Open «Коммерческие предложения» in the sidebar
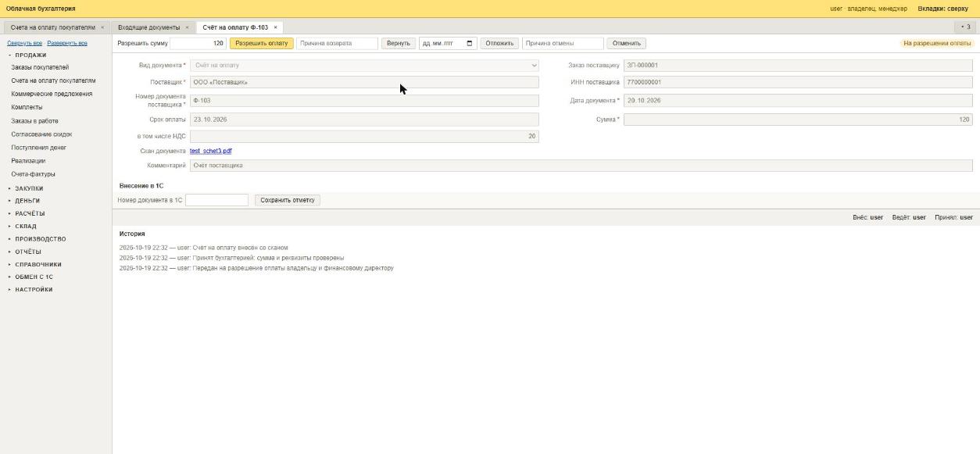 [x=52, y=94]
